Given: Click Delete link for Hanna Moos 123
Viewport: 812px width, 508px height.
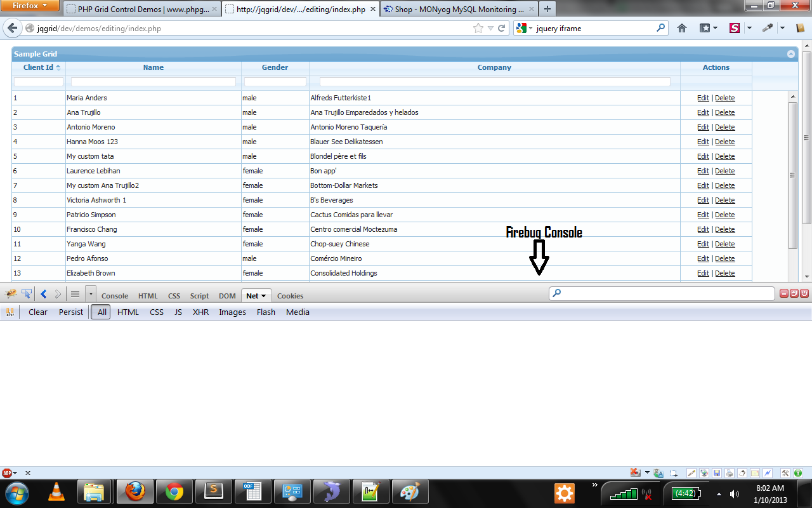Looking at the screenshot, I should point(724,142).
